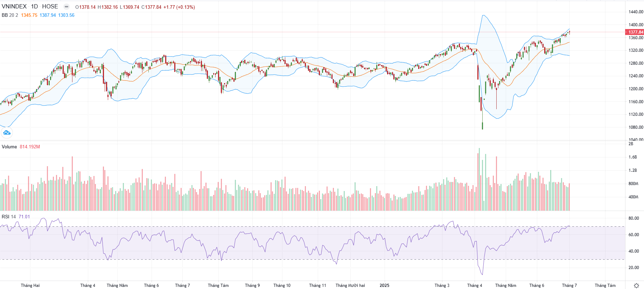644x289 pixels.
Task: Click the 800M volume axis label
Action: 633,184
